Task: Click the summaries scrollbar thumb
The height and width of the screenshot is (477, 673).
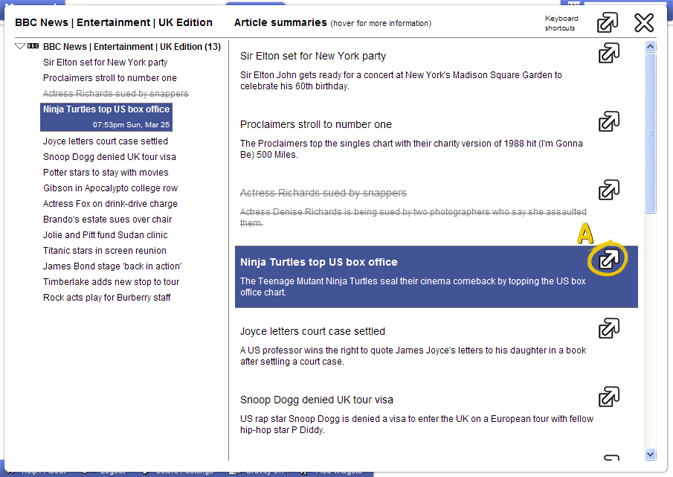Action: point(650,133)
